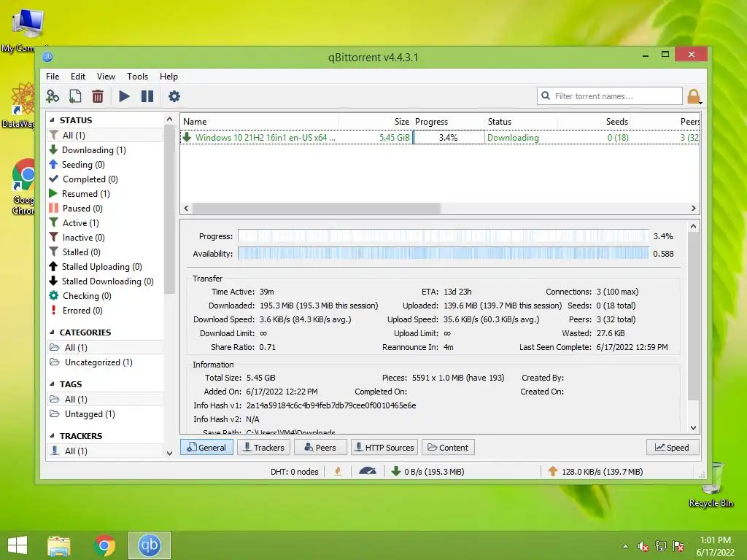Collapse the TRACKERS section
The image size is (747, 560).
(53, 436)
